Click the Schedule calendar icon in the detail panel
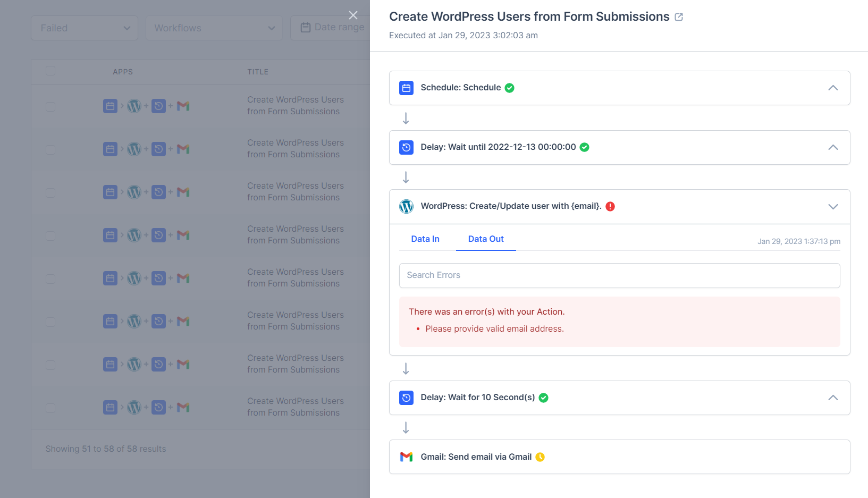 coord(406,88)
